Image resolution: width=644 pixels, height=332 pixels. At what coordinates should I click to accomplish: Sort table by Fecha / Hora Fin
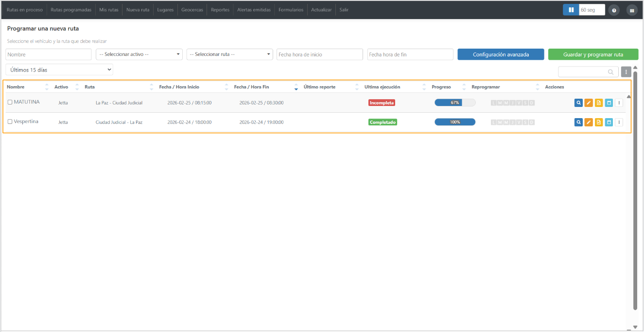(x=296, y=87)
